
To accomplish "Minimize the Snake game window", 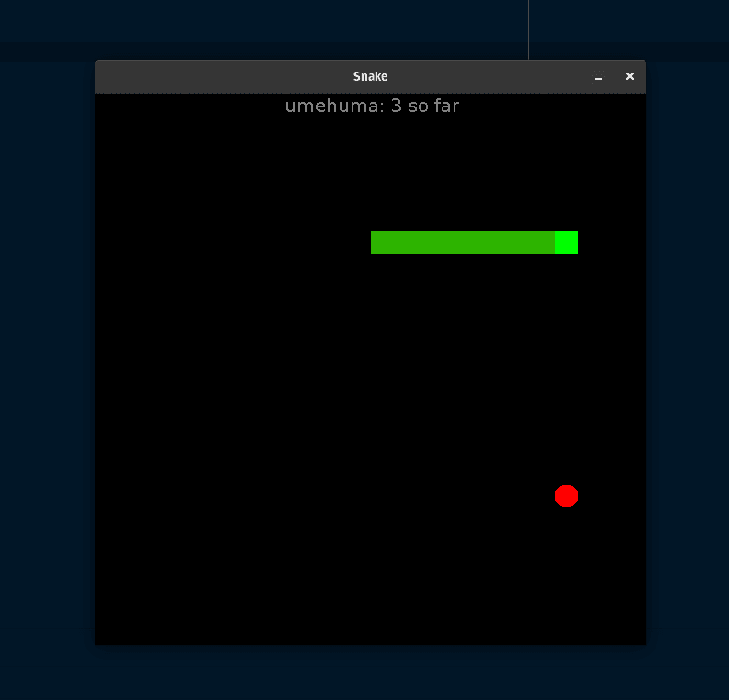I will (599, 77).
